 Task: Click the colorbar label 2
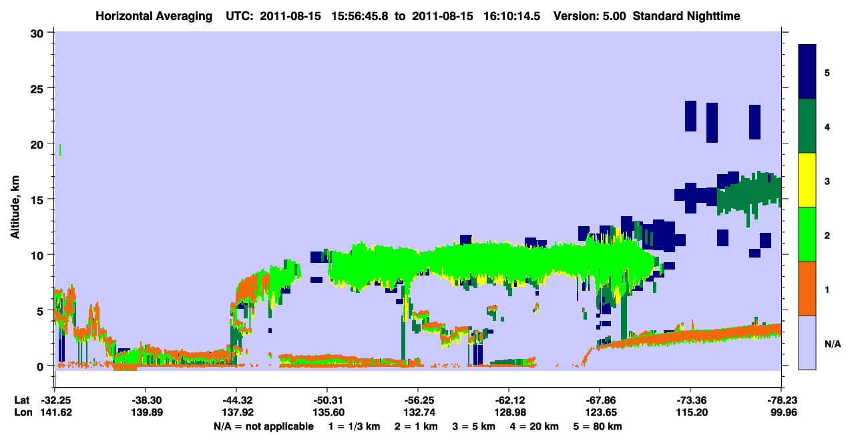point(827,235)
